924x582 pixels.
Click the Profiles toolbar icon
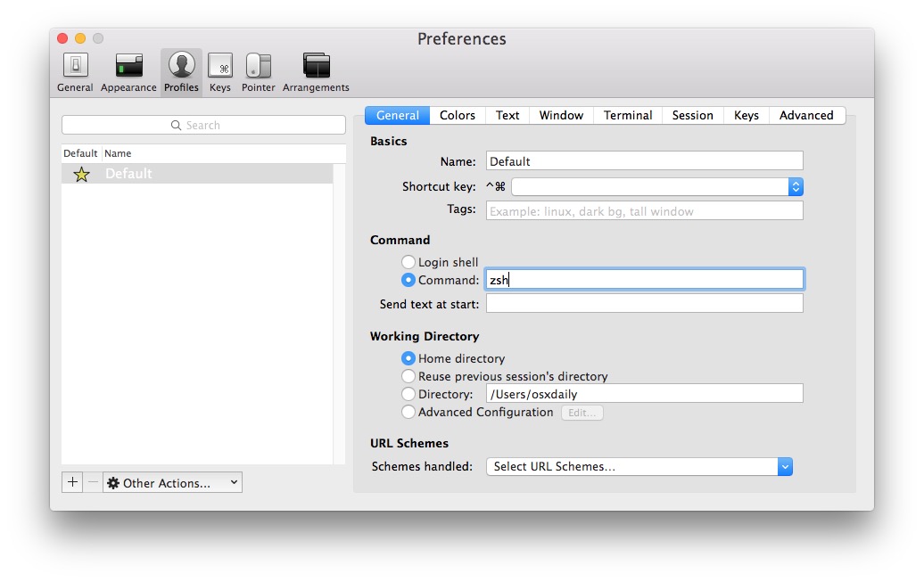tap(181, 67)
